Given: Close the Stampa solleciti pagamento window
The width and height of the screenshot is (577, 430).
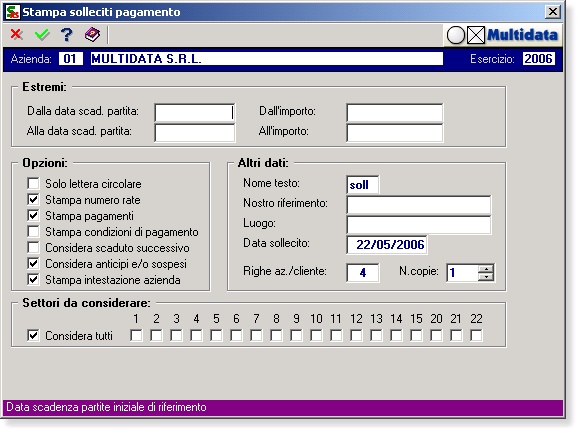Looking at the screenshot, I should tap(552, 12).
